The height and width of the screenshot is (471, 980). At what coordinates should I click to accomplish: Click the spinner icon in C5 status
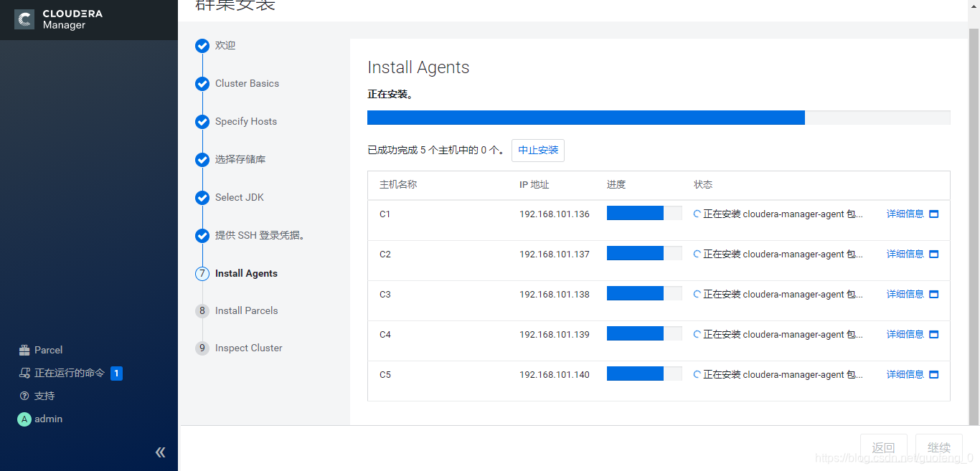(697, 374)
